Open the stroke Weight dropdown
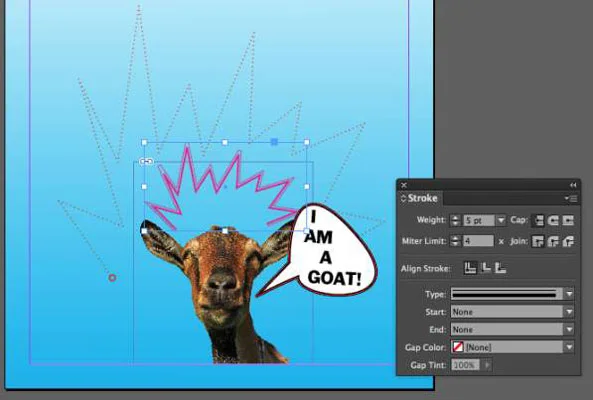This screenshot has height=400, width=593. tap(501, 220)
